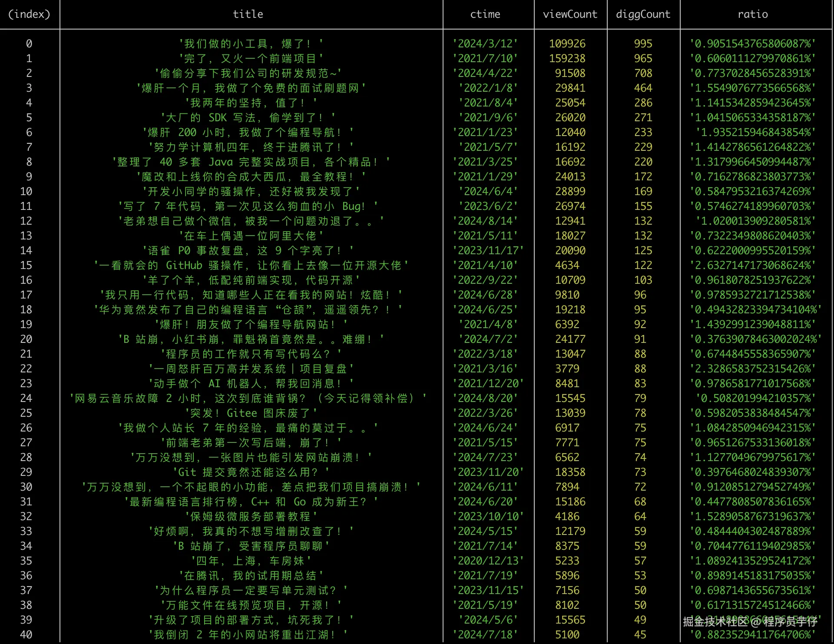Click the date '2024/4/22'
Image resolution: width=834 pixels, height=644 pixels.
pos(485,73)
